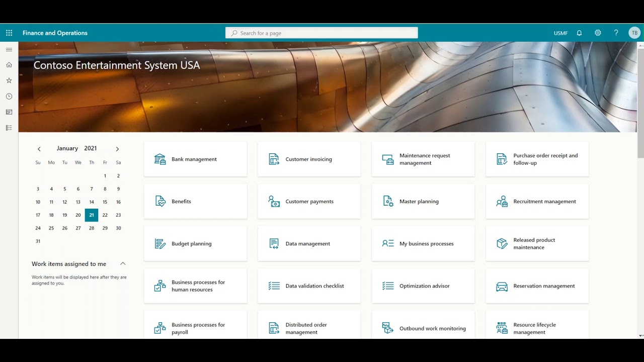This screenshot has width=644, height=362.
Task: Click the Search for a page field
Action: [x=321, y=33]
